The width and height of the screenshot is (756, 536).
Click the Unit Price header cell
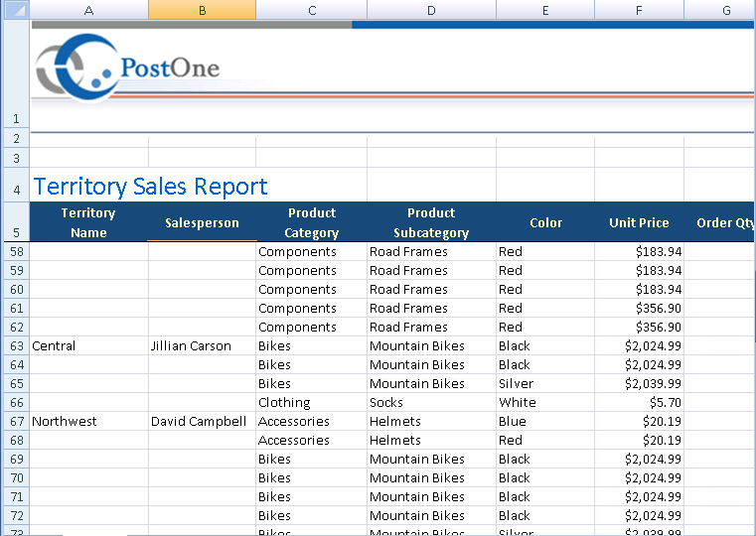(x=640, y=222)
